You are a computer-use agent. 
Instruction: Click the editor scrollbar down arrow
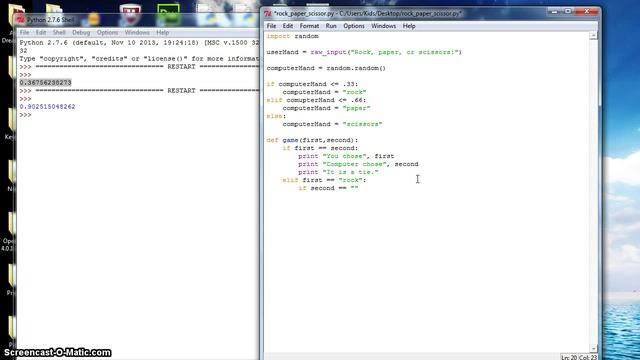pos(594,348)
